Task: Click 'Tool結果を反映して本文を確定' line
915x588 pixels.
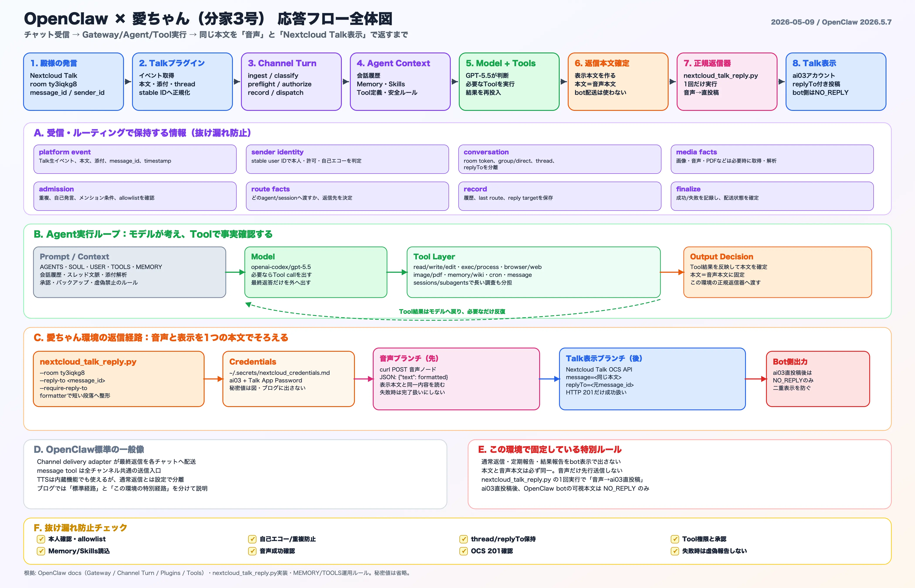Action: tap(728, 267)
